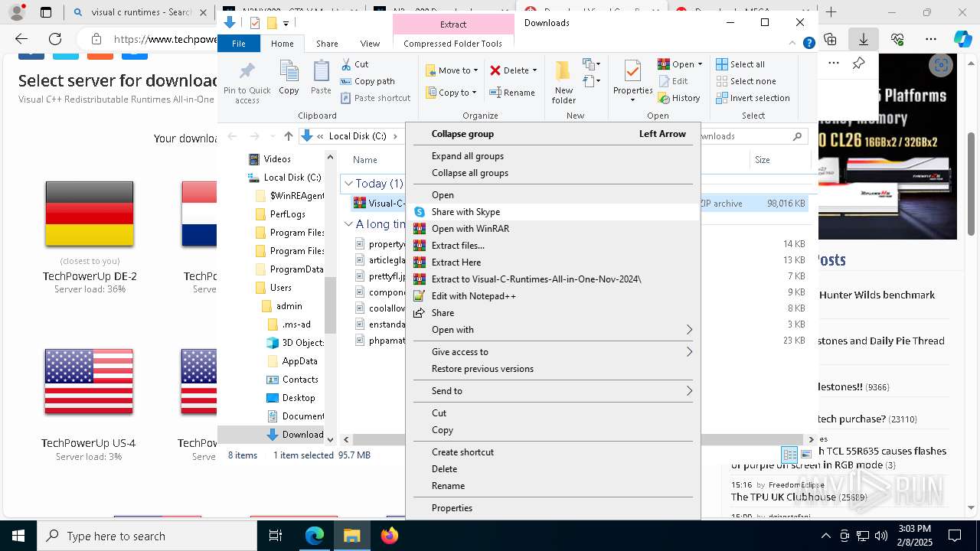This screenshot has height=551, width=980.
Task: Open Move to dropdown
Action: point(452,70)
